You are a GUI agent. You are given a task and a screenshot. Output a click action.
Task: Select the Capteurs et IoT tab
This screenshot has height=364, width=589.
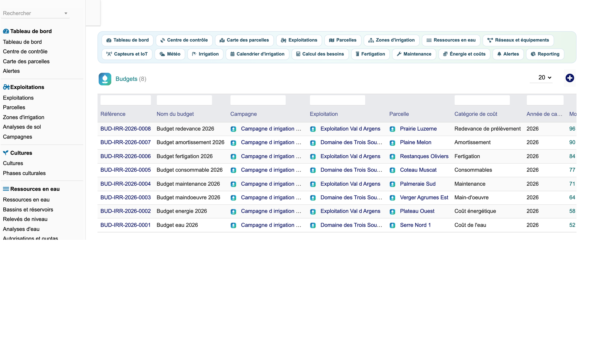[x=127, y=54]
